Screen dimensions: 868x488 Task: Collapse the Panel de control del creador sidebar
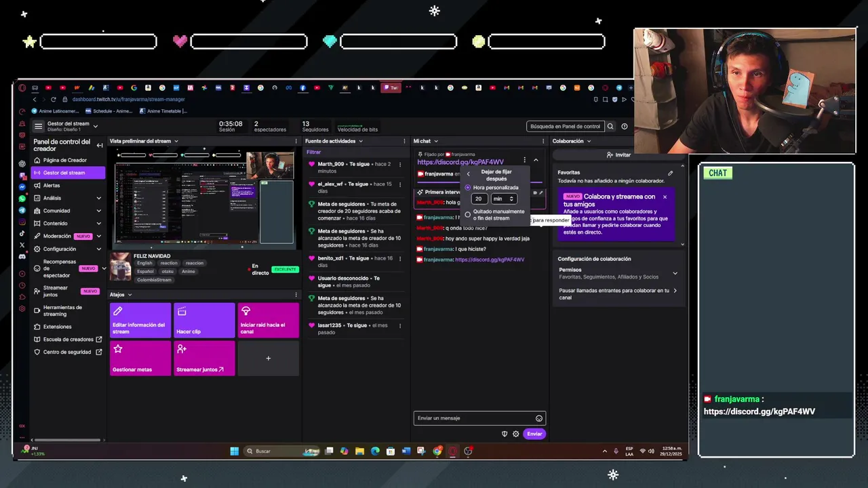coord(100,145)
